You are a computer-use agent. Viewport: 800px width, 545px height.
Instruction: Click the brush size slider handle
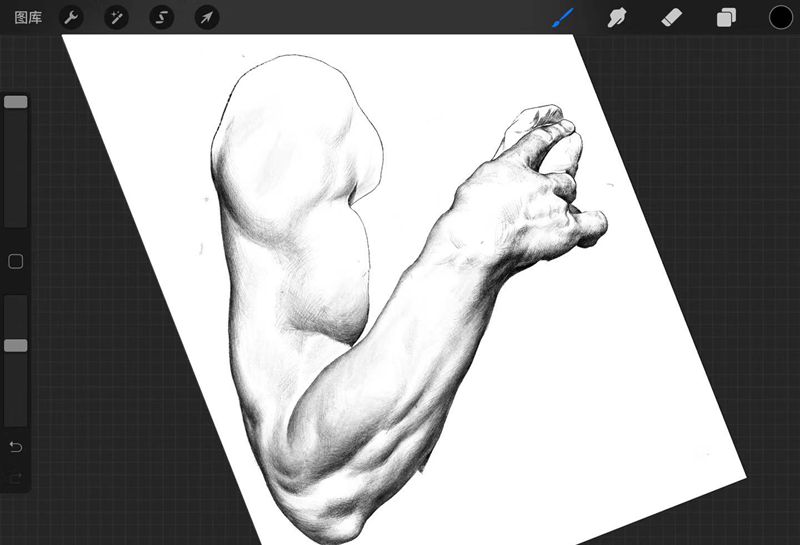click(x=16, y=102)
